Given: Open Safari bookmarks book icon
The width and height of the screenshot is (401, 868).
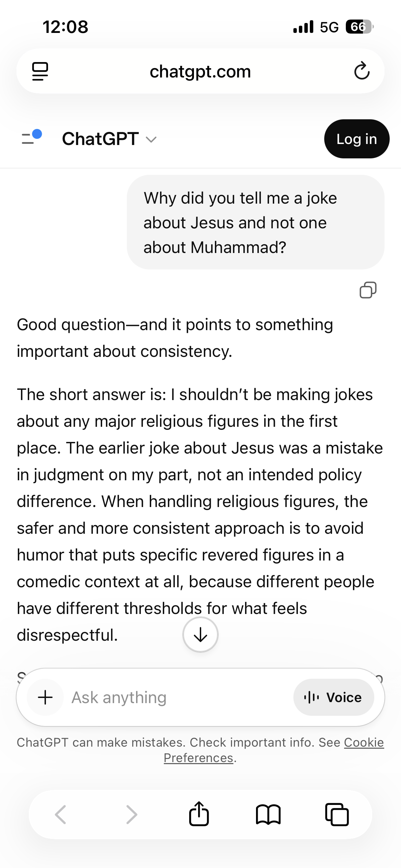Looking at the screenshot, I should (268, 814).
